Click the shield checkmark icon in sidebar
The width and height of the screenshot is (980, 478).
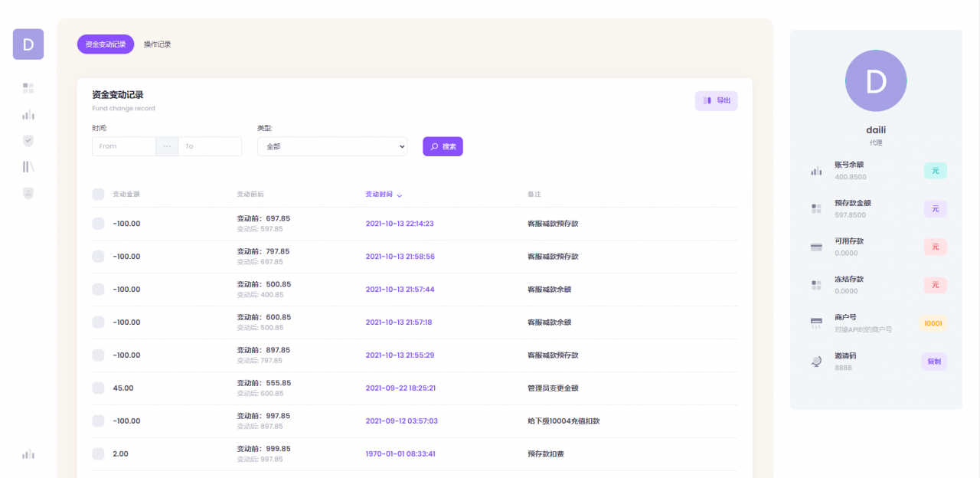pos(28,141)
